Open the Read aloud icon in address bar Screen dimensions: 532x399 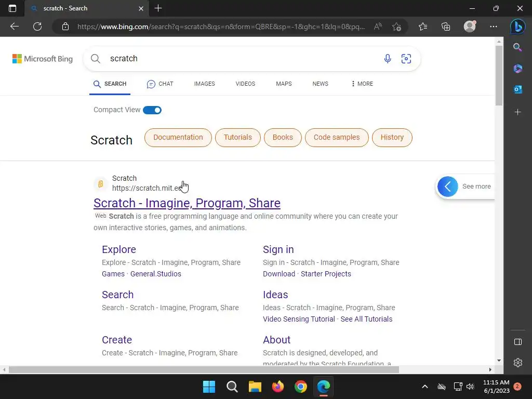[x=378, y=26]
